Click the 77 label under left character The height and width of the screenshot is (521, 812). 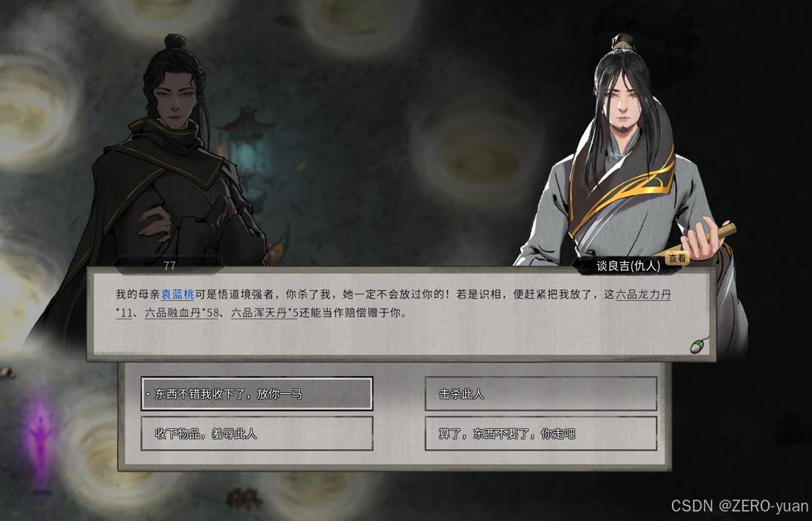click(x=169, y=266)
